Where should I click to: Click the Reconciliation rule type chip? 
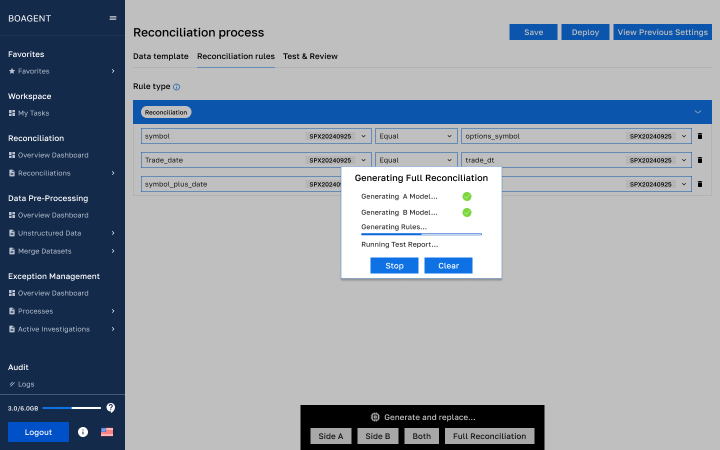tap(166, 112)
